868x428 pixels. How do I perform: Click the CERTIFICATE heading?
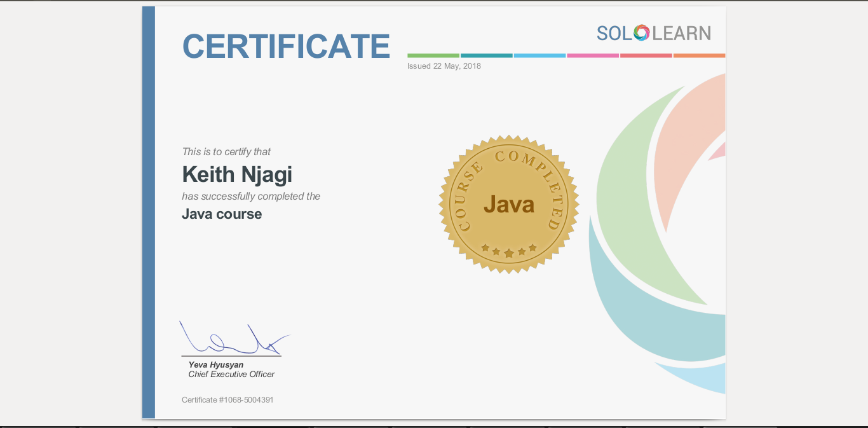click(x=286, y=46)
